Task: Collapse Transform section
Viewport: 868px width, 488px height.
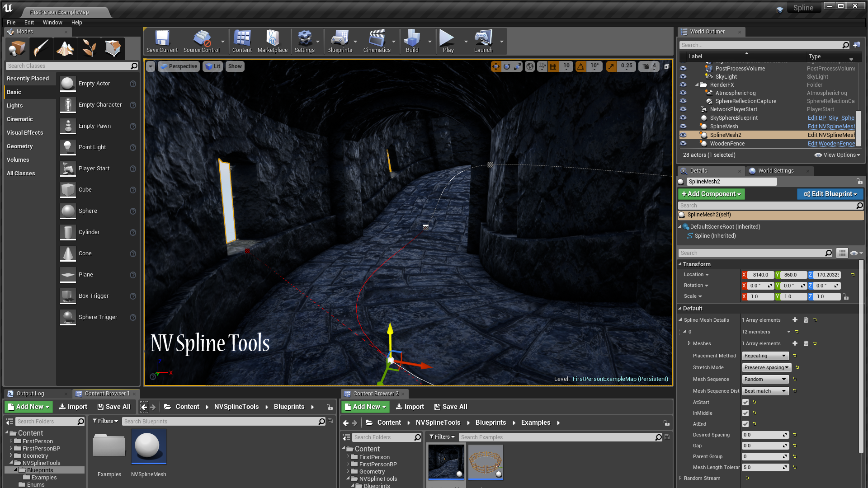Action: point(680,264)
